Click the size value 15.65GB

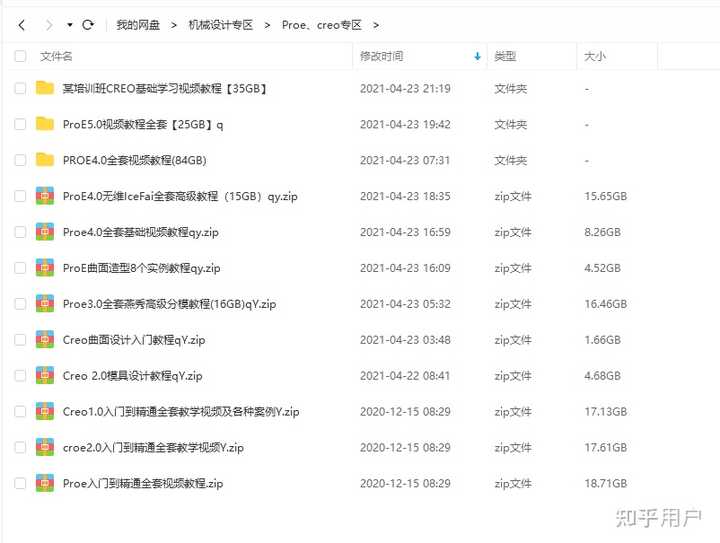pyautogui.click(x=606, y=196)
